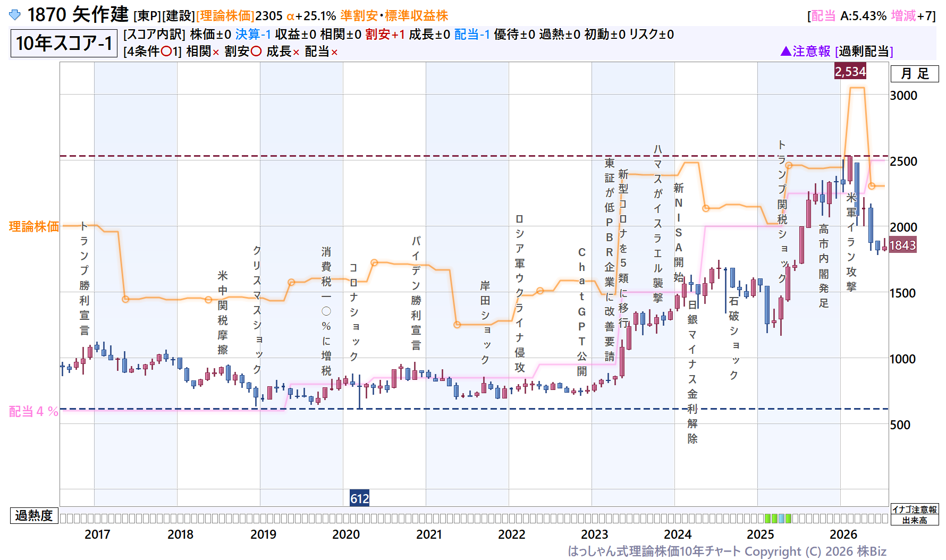Click the [過剰配当] warning text
This screenshot has width=946, height=560.
pos(864,52)
